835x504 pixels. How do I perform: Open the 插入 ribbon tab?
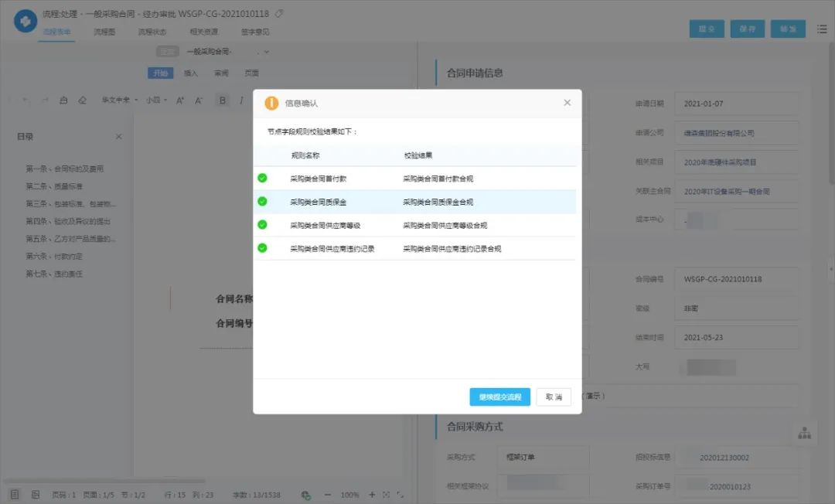[x=191, y=73]
